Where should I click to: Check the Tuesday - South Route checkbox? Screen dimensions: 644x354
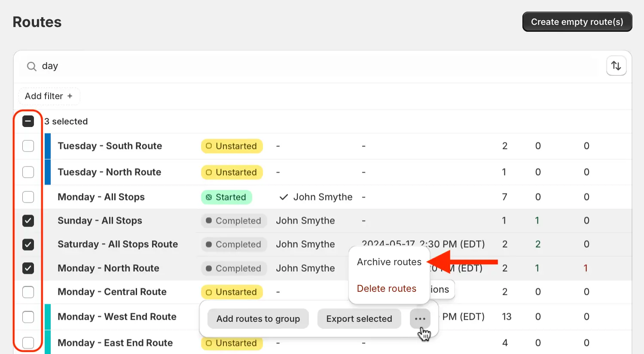click(x=28, y=146)
